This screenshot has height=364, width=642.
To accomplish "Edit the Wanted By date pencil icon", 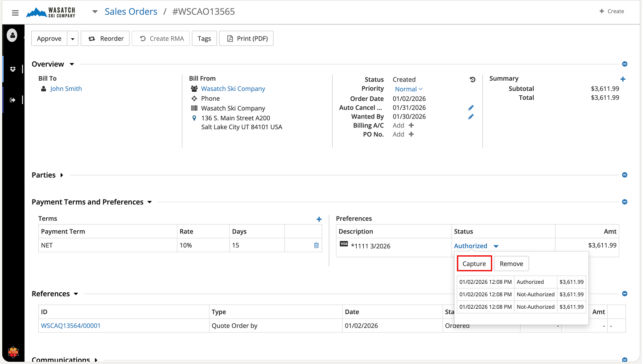I will point(471,117).
